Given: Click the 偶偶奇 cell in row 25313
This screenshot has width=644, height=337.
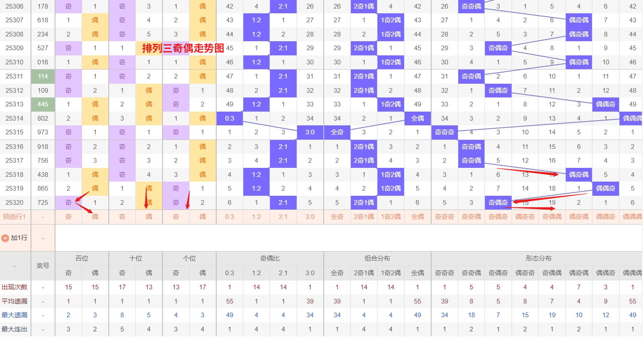Looking at the screenshot, I should [606, 104].
